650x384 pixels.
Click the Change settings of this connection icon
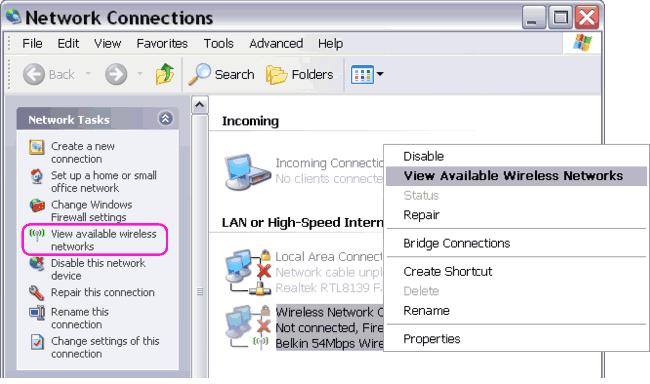[37, 342]
